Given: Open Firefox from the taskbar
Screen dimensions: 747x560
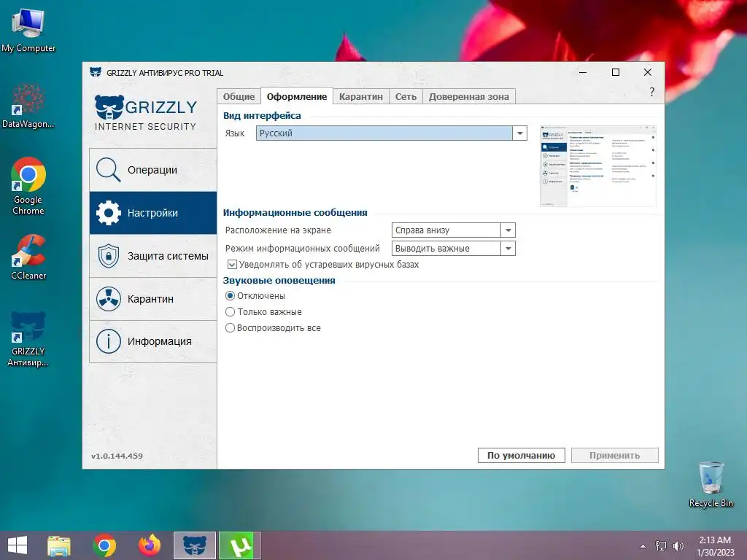Looking at the screenshot, I should click(x=150, y=545).
